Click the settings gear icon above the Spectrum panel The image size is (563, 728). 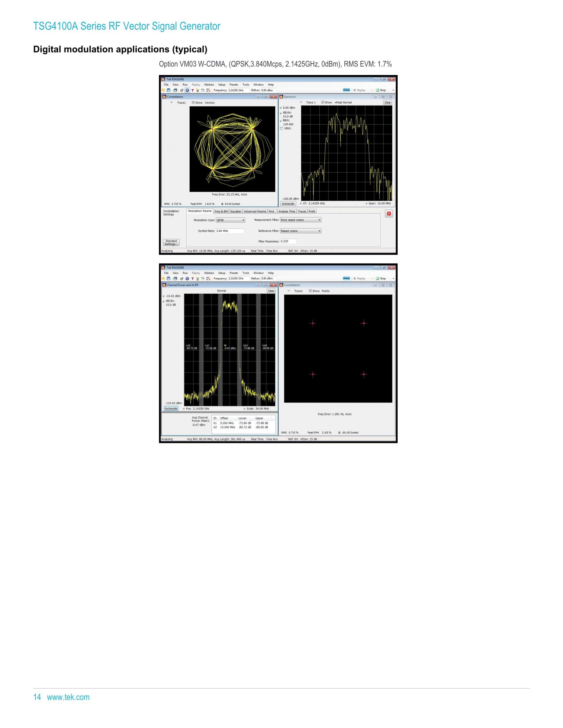[x=187, y=90]
